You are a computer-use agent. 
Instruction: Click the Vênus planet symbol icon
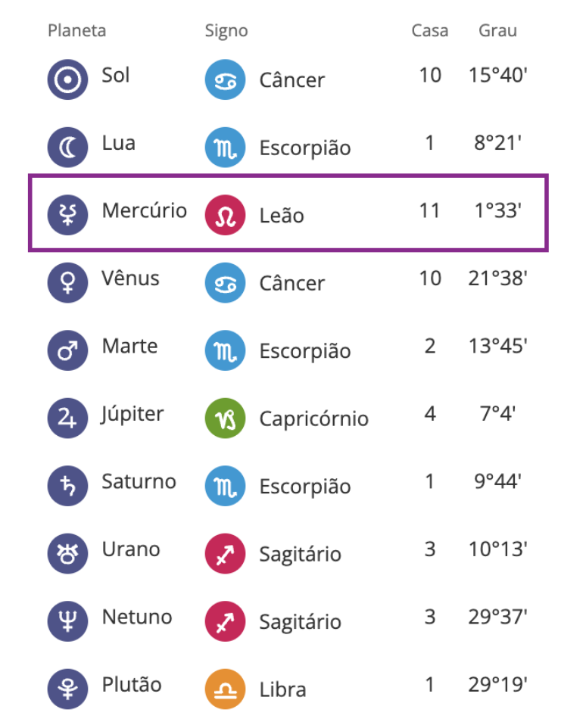(68, 283)
